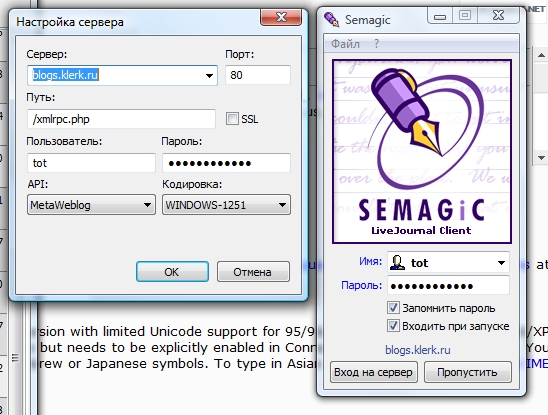Confirm server settings with OK
The height and width of the screenshot is (415, 548).
pos(172,272)
